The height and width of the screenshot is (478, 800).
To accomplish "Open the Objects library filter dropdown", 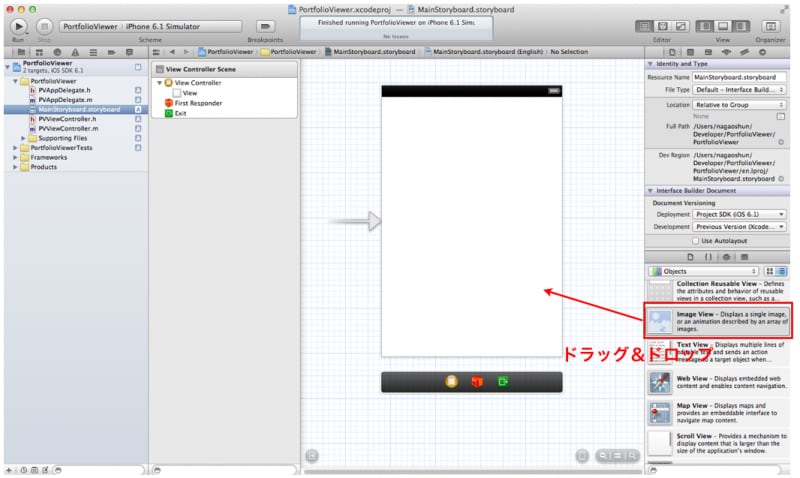I will tap(703, 271).
